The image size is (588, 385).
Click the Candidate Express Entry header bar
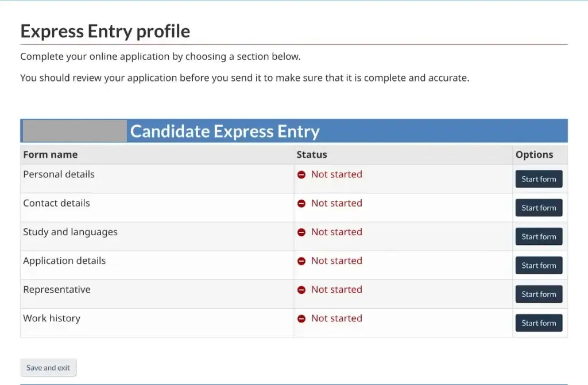[225, 131]
